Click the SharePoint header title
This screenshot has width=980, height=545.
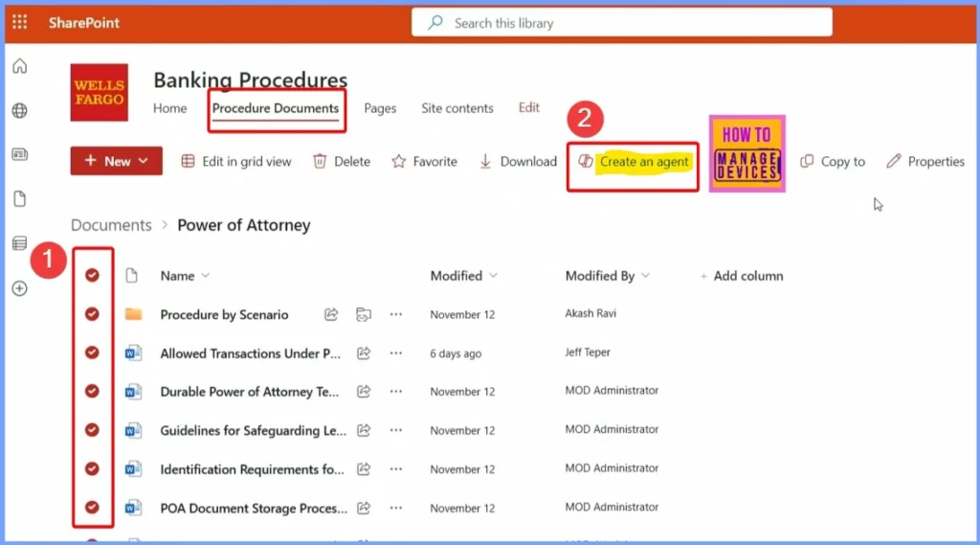[84, 23]
